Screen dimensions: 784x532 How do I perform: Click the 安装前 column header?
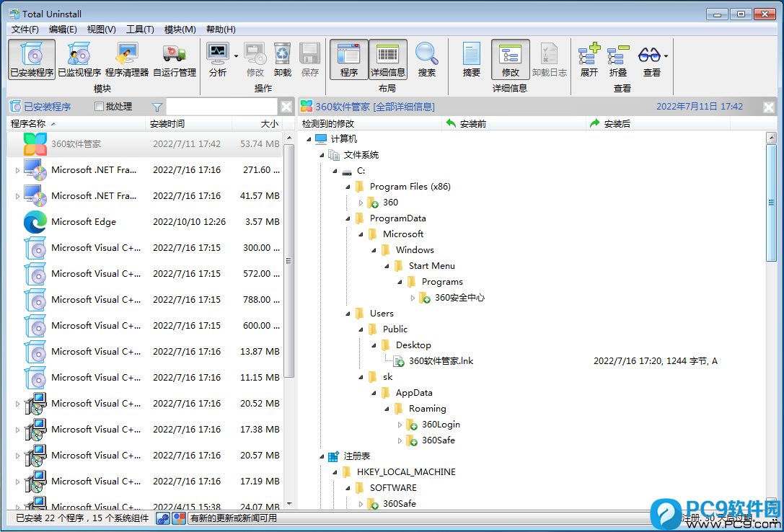click(514, 123)
